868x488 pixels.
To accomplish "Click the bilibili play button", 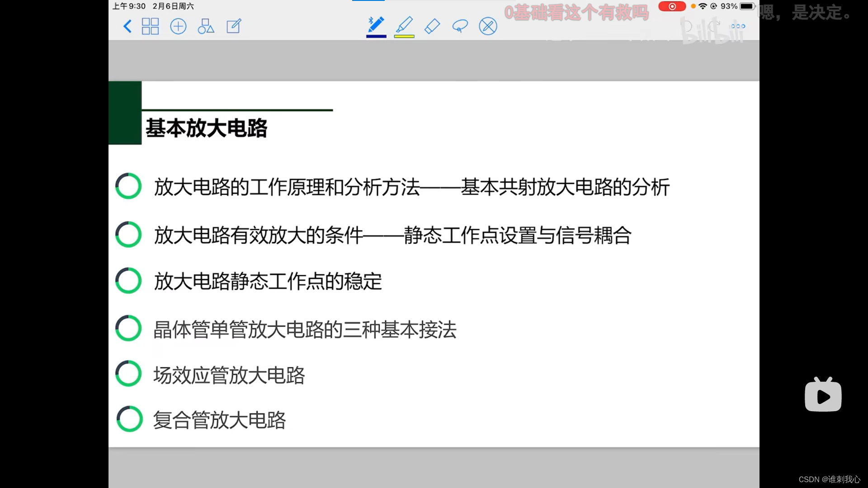I will point(823,396).
